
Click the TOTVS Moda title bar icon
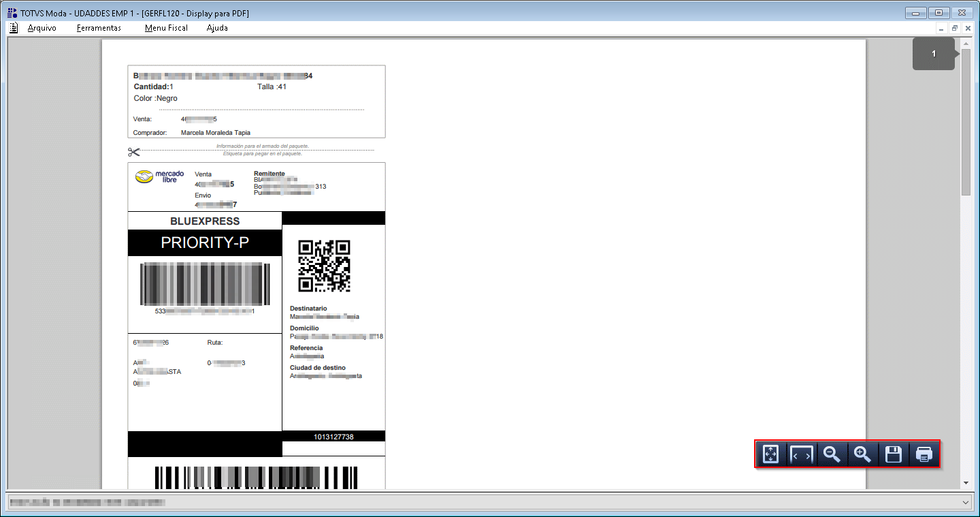[12, 13]
